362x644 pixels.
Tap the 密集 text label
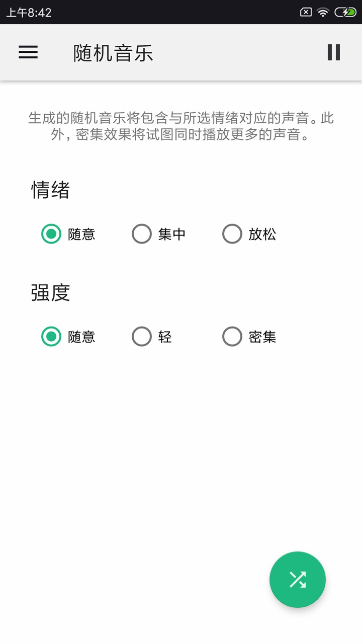(262, 337)
